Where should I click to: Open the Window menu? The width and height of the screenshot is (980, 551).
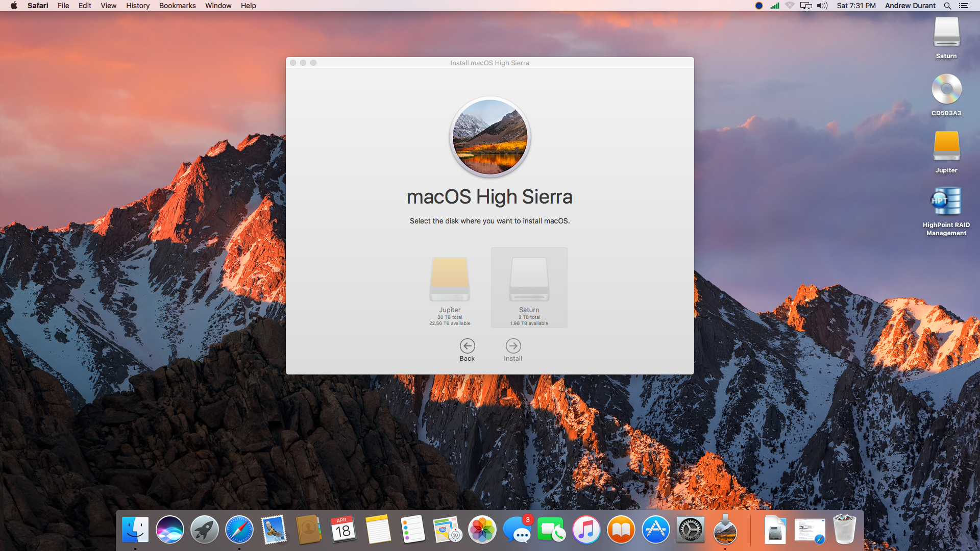[218, 6]
